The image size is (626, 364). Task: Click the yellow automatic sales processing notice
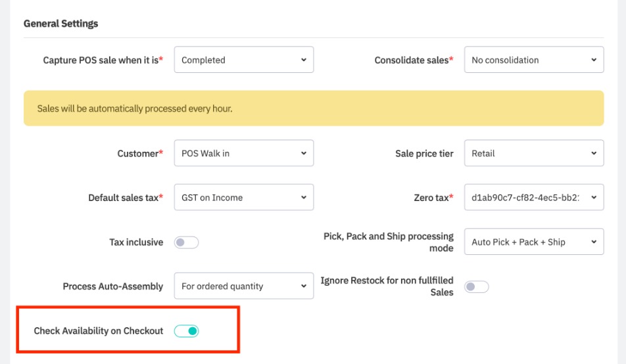point(313,108)
